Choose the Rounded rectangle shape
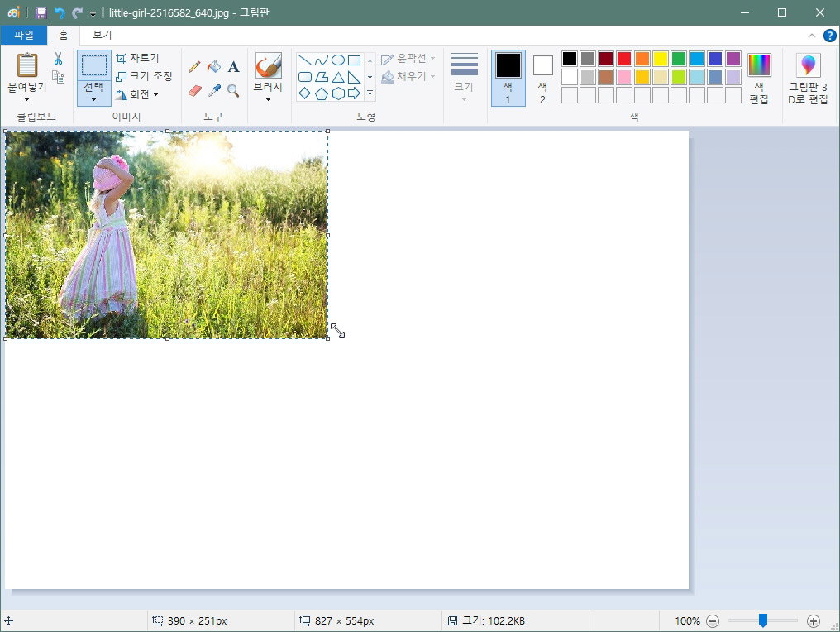 (x=305, y=77)
